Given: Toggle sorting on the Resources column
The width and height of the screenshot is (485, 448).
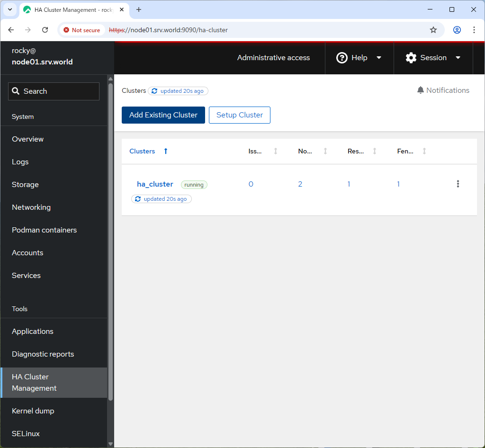Looking at the screenshot, I should pos(375,151).
